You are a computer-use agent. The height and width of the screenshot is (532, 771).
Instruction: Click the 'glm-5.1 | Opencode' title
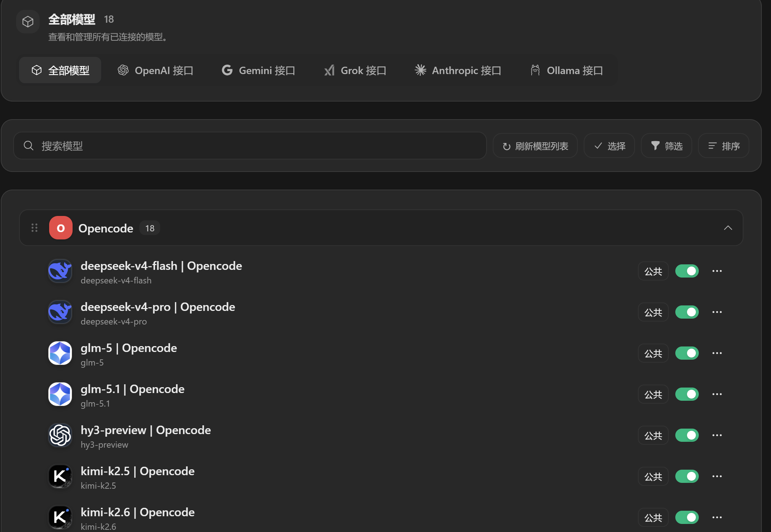pos(132,389)
